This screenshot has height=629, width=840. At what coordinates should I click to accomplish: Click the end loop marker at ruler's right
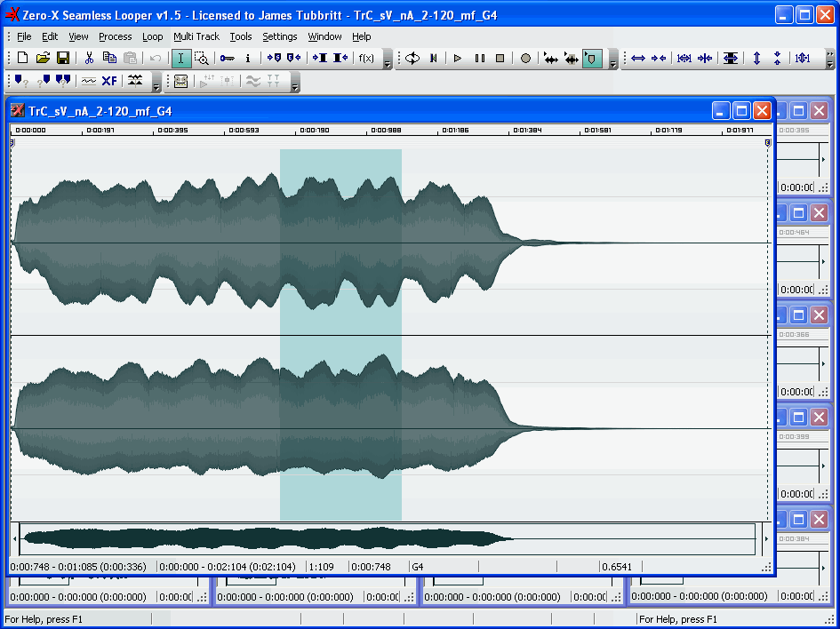pyautogui.click(x=768, y=142)
